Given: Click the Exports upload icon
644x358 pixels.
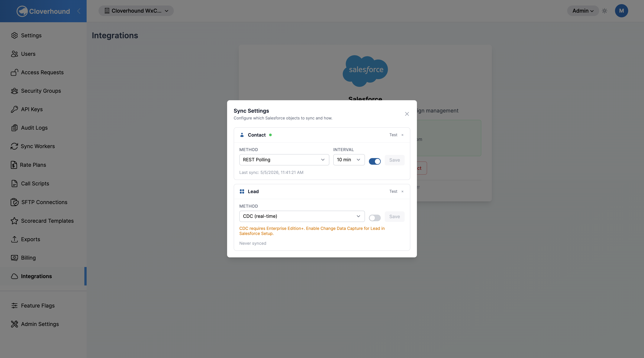Looking at the screenshot, I should tap(14, 239).
